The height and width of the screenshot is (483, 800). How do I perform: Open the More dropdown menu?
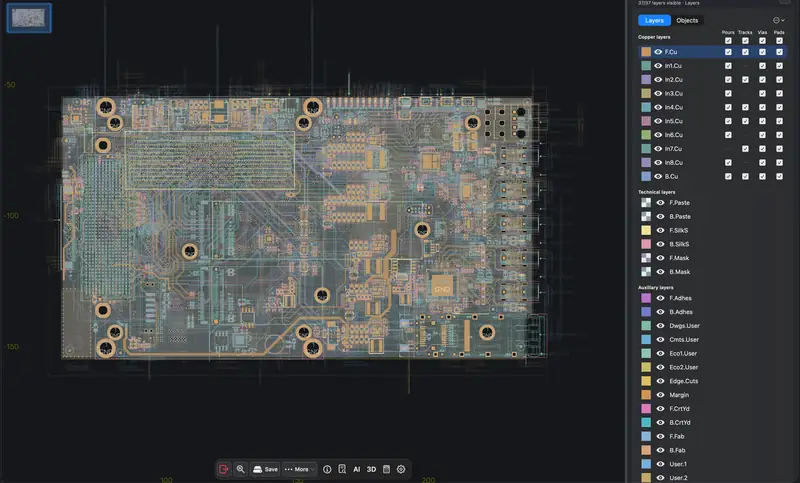(299, 469)
